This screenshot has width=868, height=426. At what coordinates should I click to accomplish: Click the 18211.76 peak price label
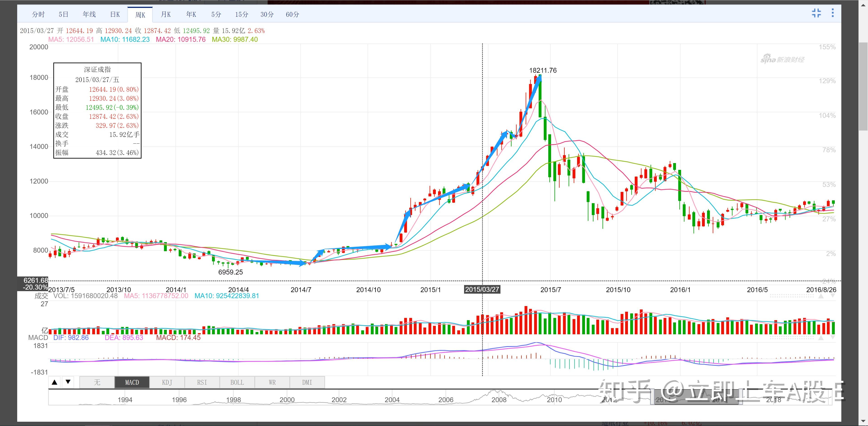tap(543, 70)
